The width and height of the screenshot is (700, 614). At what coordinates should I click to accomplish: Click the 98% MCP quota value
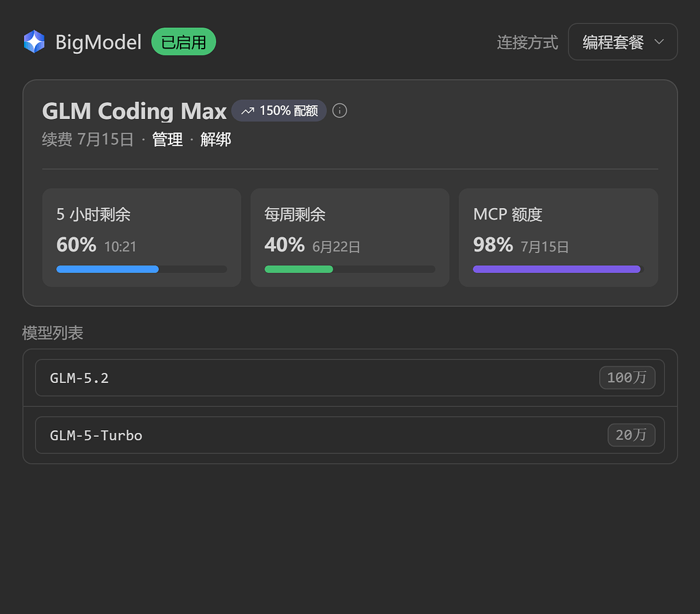tap(493, 245)
